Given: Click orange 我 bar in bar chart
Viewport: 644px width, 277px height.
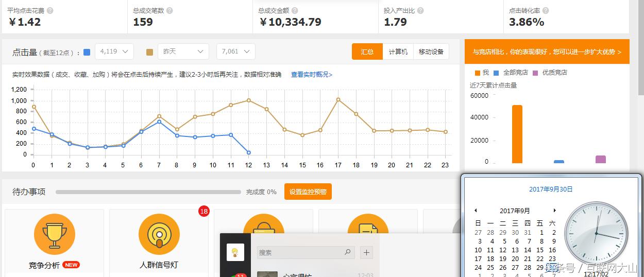Looking at the screenshot, I should pos(517,134).
